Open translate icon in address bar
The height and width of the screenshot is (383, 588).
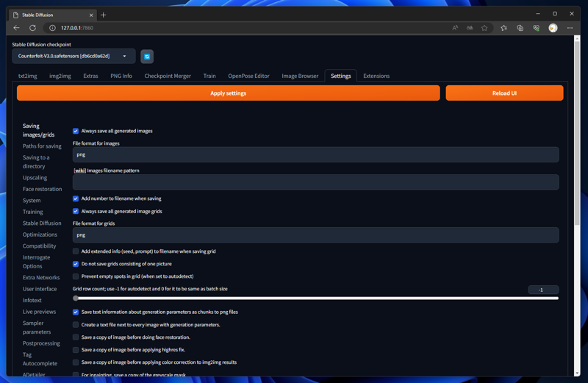(x=470, y=28)
